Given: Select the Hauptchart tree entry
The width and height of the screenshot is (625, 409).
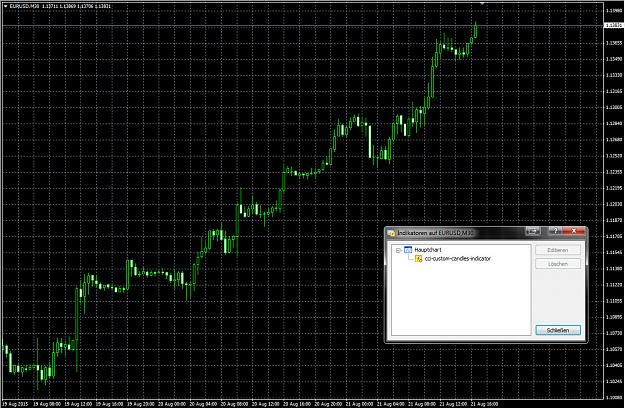Looking at the screenshot, I should (428, 250).
